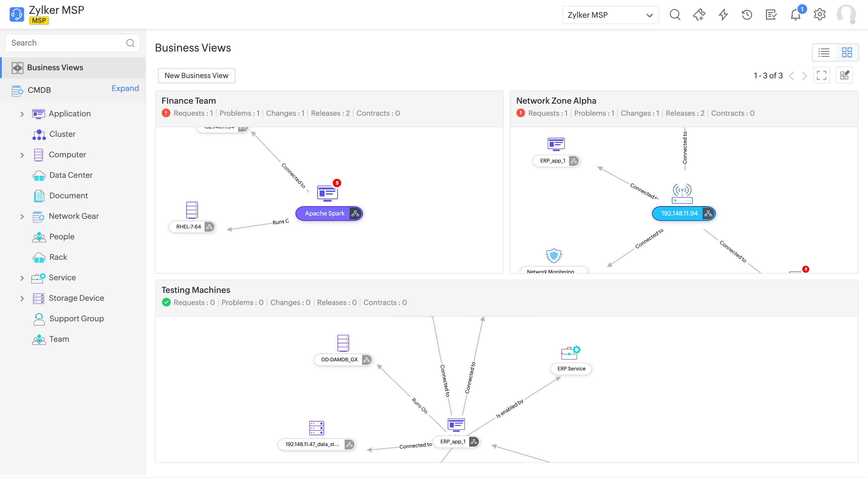Select Business Views in sidebar
This screenshot has height=478, width=868.
tap(55, 68)
